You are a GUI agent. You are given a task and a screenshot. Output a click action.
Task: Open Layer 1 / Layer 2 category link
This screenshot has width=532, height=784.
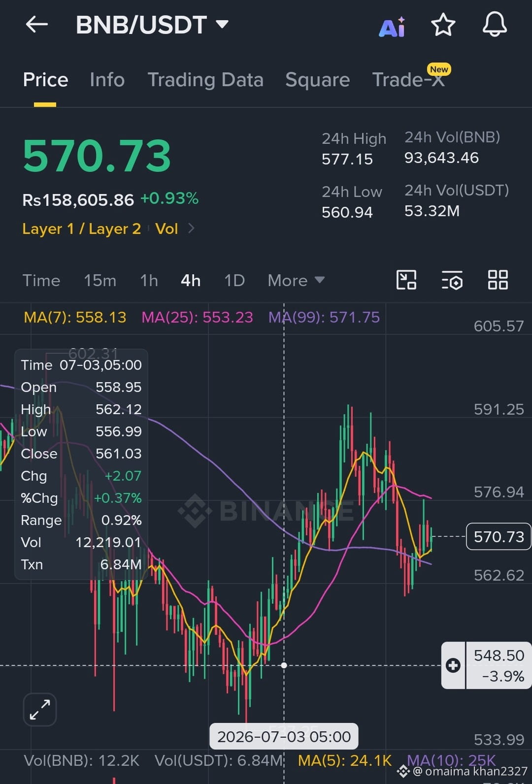click(x=82, y=229)
